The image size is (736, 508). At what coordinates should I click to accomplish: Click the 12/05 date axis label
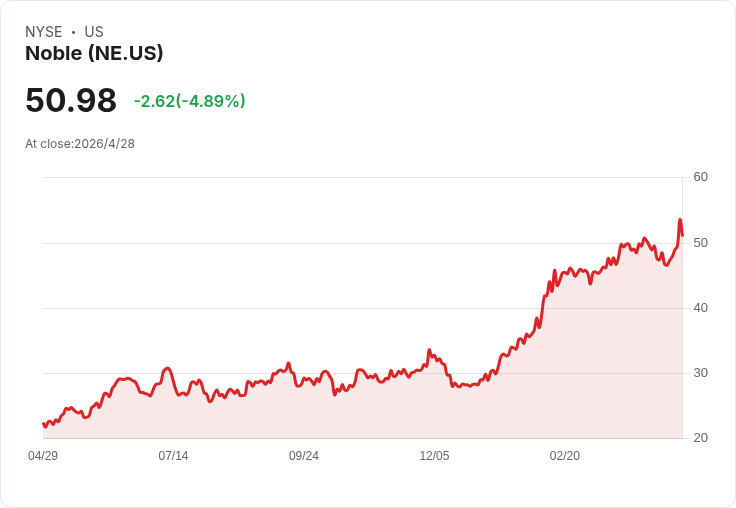coord(434,456)
